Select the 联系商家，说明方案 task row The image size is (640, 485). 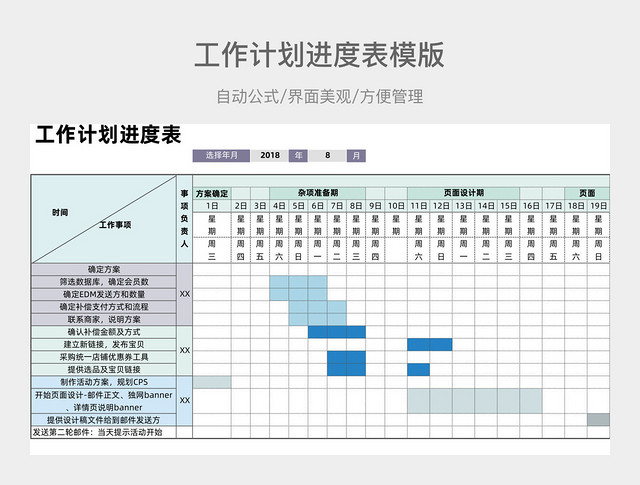(x=104, y=319)
